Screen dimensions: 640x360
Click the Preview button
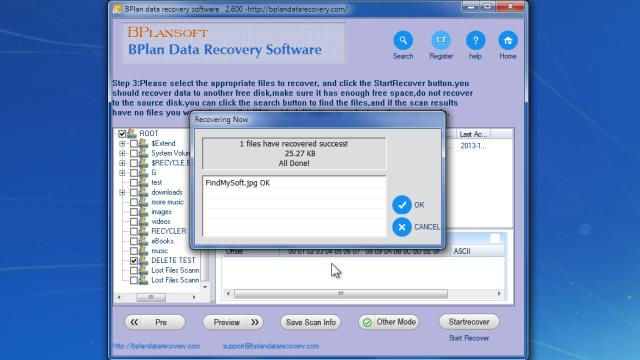[233, 322]
